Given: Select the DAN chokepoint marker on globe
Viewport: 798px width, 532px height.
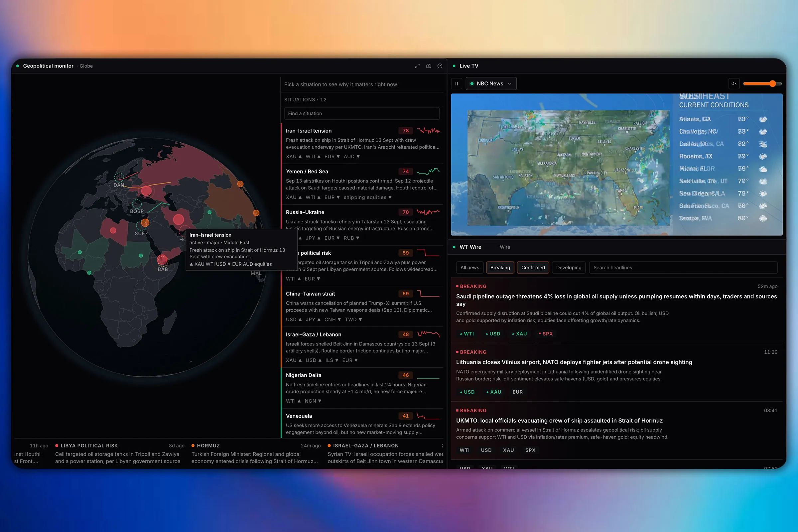Looking at the screenshot, I should coord(119,177).
